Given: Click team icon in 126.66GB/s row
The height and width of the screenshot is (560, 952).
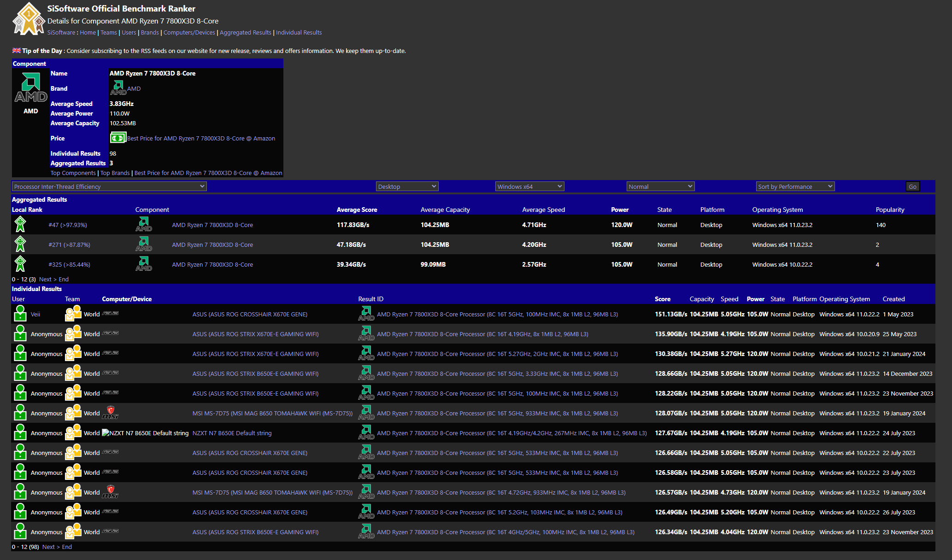Looking at the screenshot, I should click(x=73, y=452).
